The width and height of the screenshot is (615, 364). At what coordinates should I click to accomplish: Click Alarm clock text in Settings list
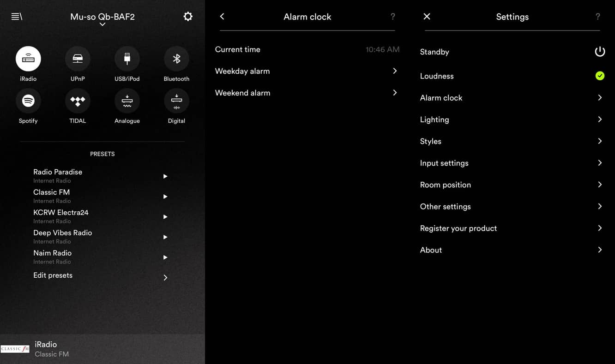[x=441, y=98]
